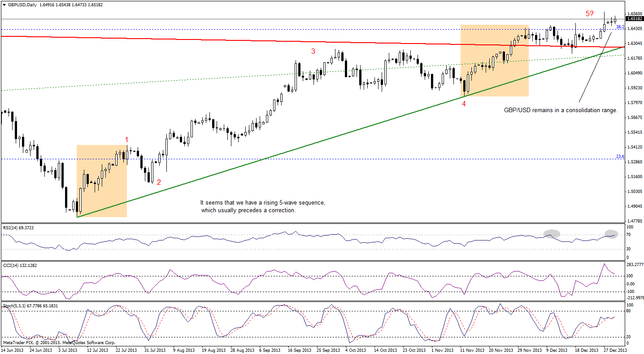Image resolution: width=644 pixels, height=354 pixels.
Task: Click the small triangle beside GBPUSD,Daily
Action: tap(4, 4)
